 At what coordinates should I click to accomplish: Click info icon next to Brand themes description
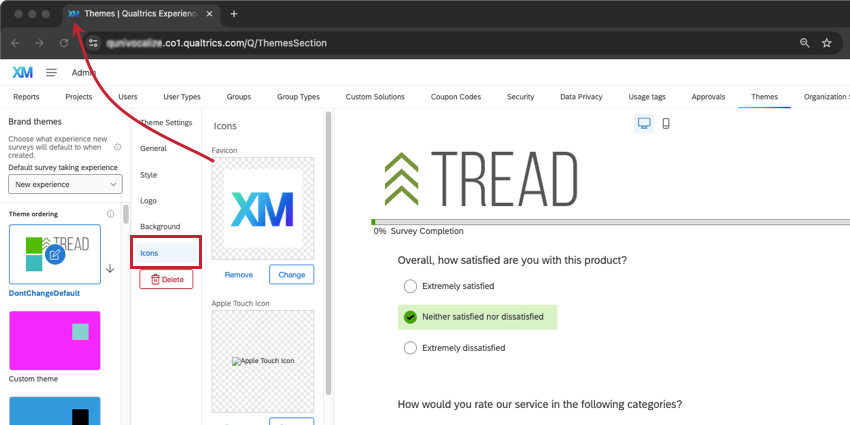[118, 147]
